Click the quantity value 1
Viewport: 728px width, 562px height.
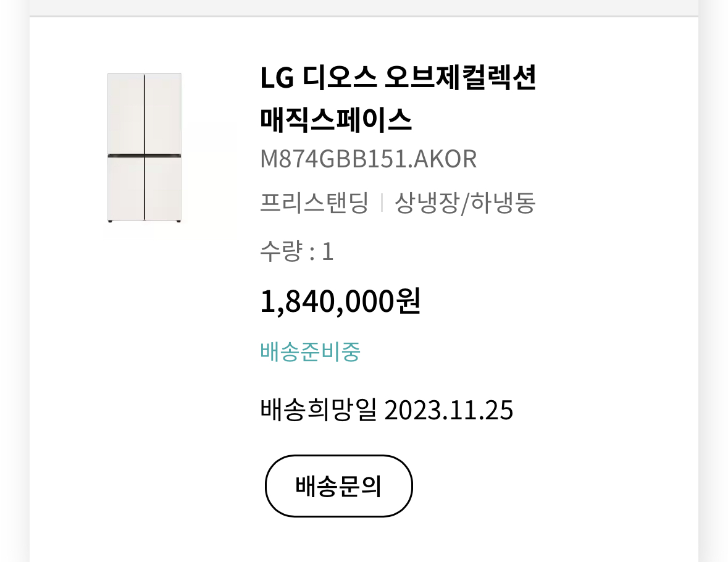(x=328, y=252)
